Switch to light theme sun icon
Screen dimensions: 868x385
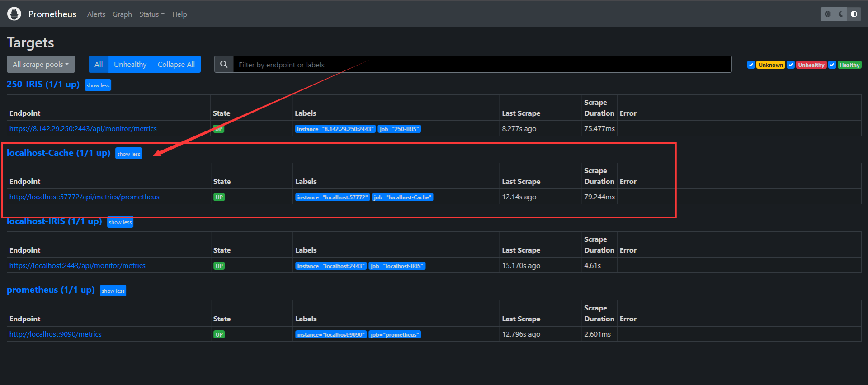[827, 14]
